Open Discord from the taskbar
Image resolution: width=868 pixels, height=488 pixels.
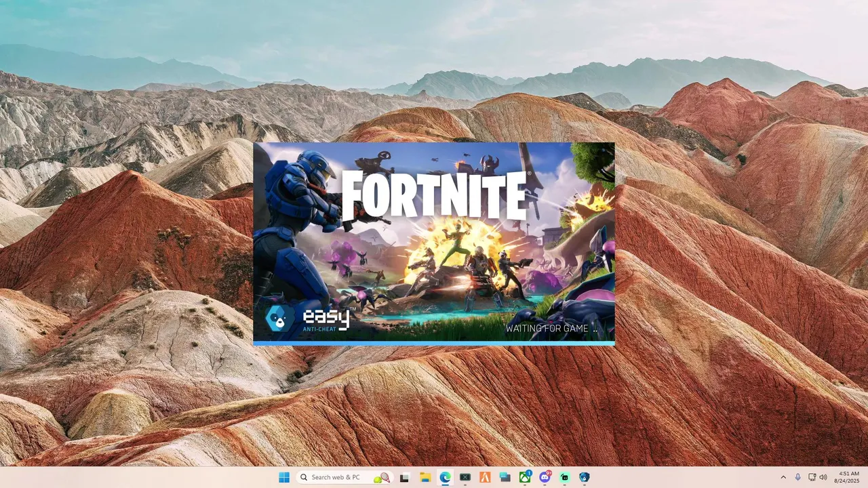click(545, 477)
